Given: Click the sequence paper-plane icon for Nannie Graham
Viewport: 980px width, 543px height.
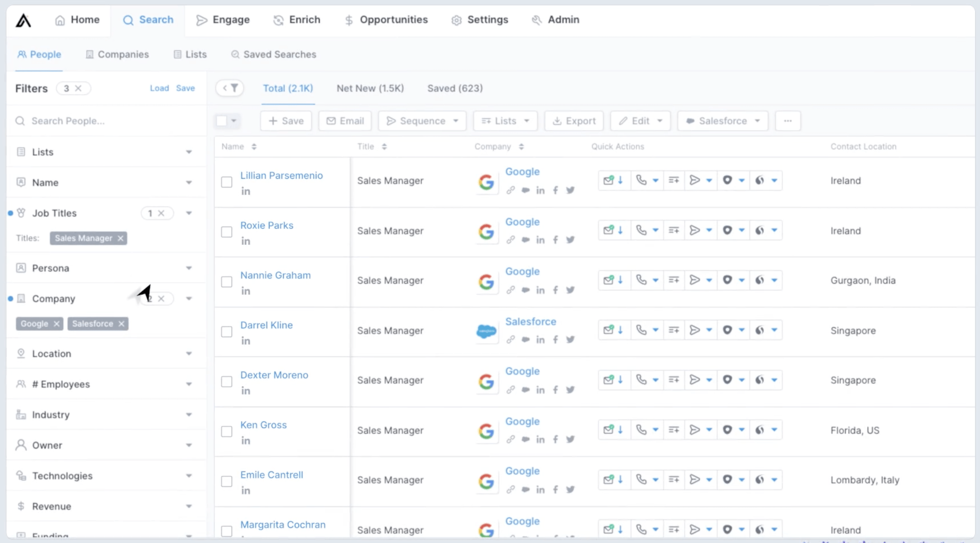Looking at the screenshot, I should coord(694,280).
